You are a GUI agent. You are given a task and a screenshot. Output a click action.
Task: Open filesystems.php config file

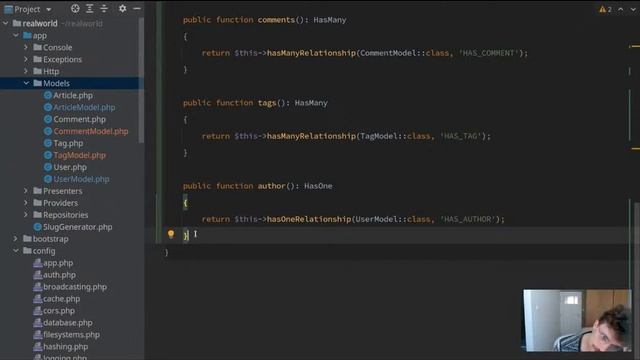pos(71,335)
